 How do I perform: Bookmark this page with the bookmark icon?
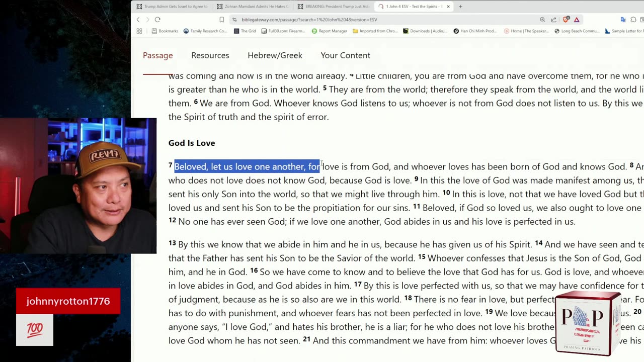(221, 20)
